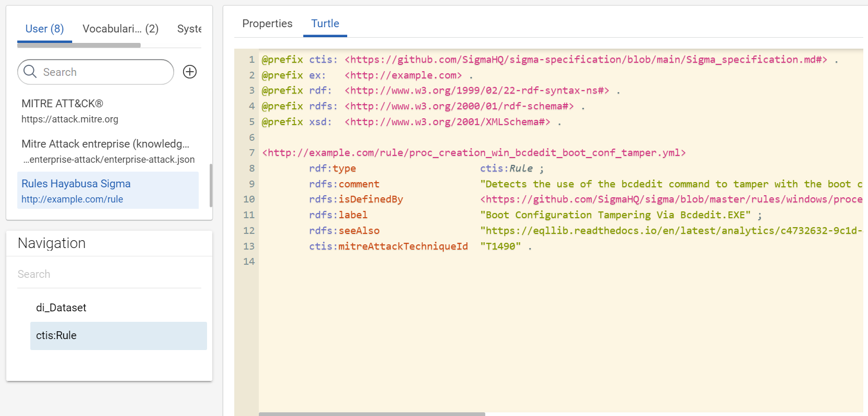Focus the dataset Search field
This screenshot has height=416, width=868.
tap(105, 72)
